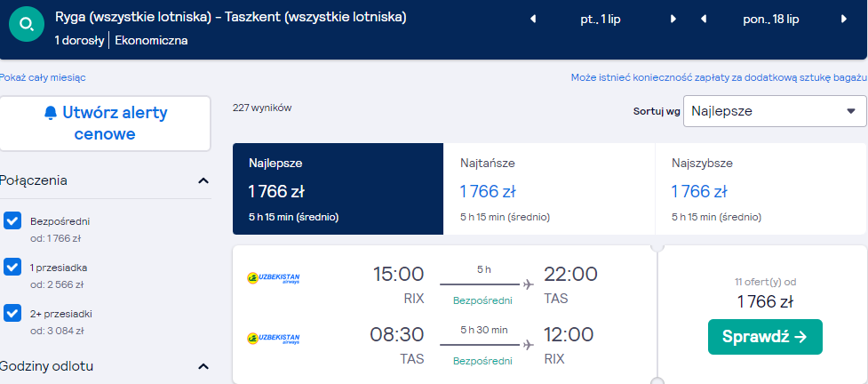Toggle the 1 przesiadka checkbox
The height and width of the screenshot is (384, 868).
(x=12, y=267)
